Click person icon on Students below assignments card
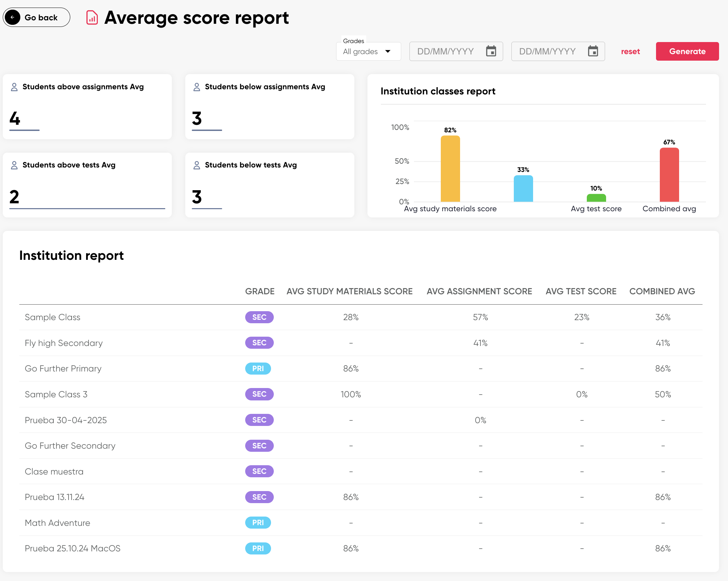The image size is (728, 581). 197,87
